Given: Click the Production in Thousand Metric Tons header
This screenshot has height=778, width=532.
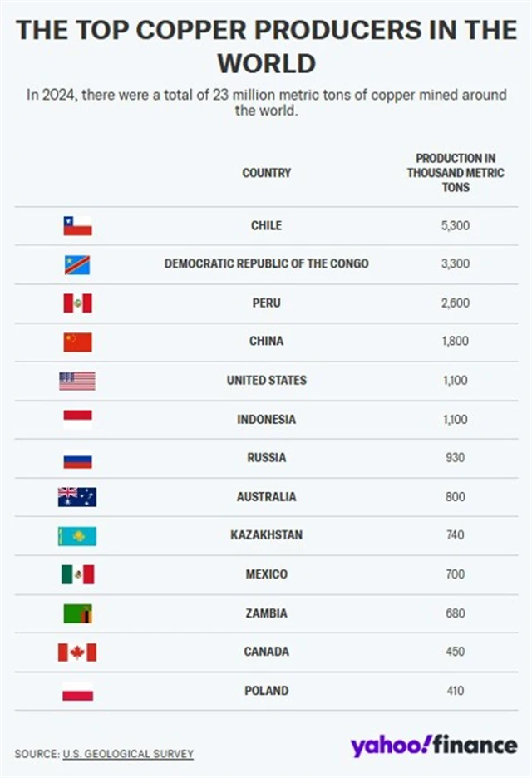Looking at the screenshot, I should click(x=455, y=172).
